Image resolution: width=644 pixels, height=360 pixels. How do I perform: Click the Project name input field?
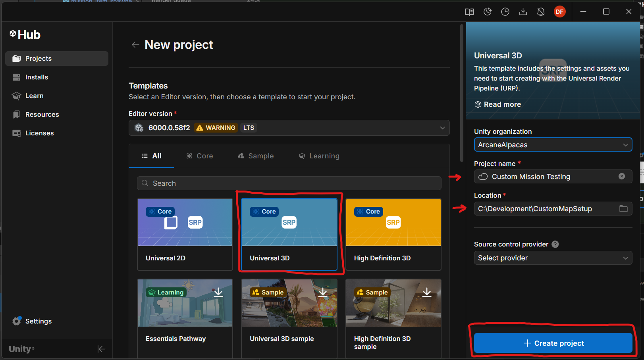tap(553, 177)
